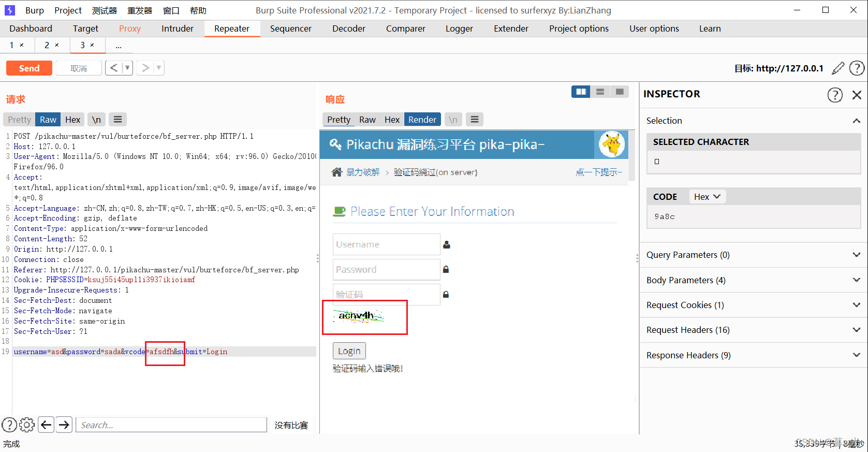Screen dimensions: 868x452
Task: Open the Hex code format dropdown
Action: tap(707, 197)
